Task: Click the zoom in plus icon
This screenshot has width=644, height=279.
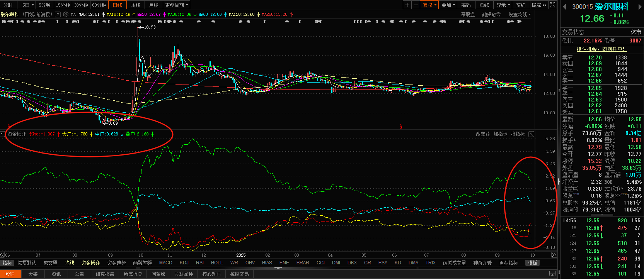Action: pos(407,5)
